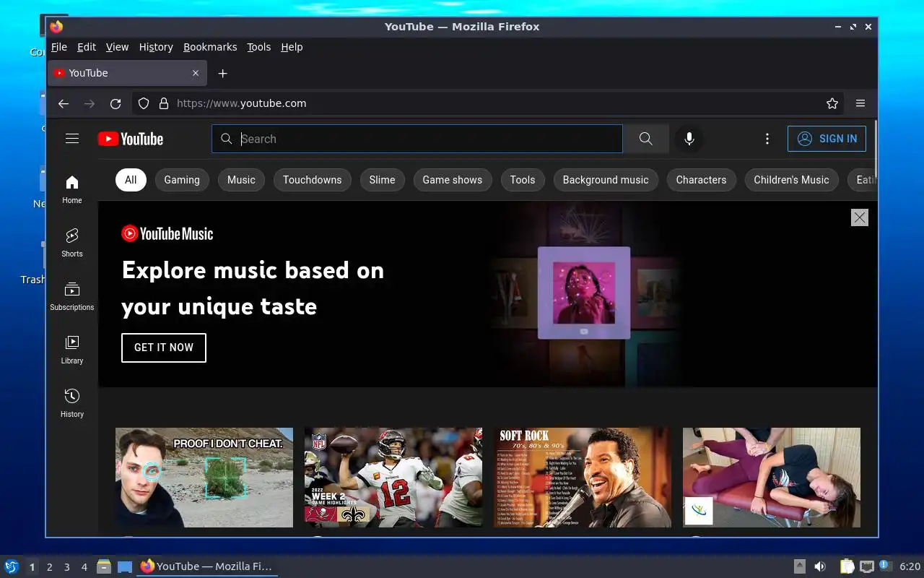Click the search magnifier button
Screen dimensions: 924x578
[x=645, y=139]
